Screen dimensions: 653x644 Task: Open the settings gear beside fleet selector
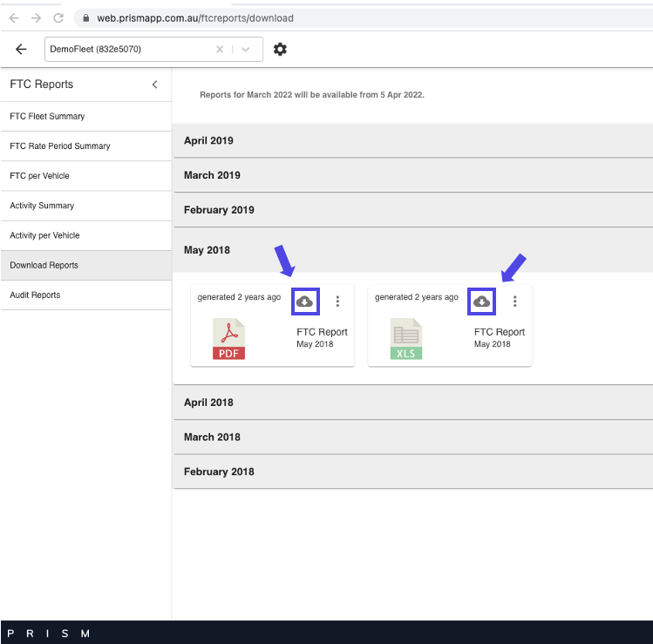(x=280, y=50)
